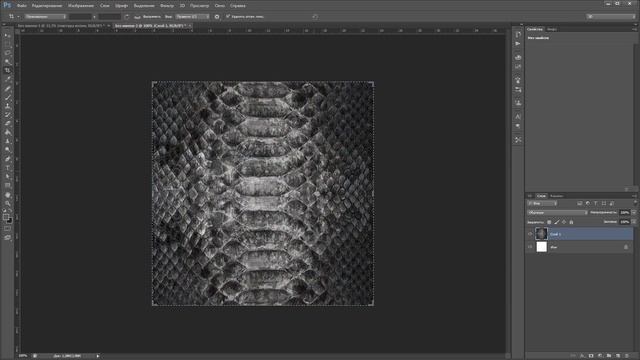640x360 pixels.
Task: Open blend mode 'Обычные' dropdown
Action: (x=557, y=213)
